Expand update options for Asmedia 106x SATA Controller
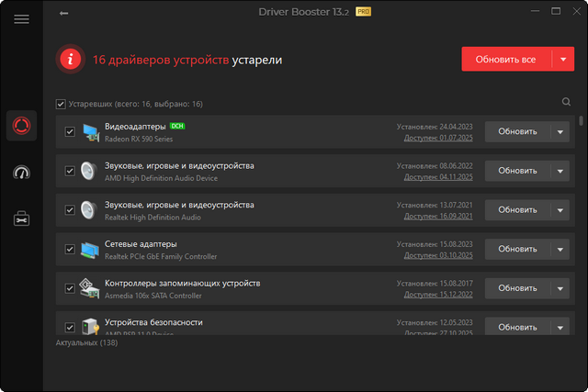The height and width of the screenshot is (392, 588). (x=560, y=288)
